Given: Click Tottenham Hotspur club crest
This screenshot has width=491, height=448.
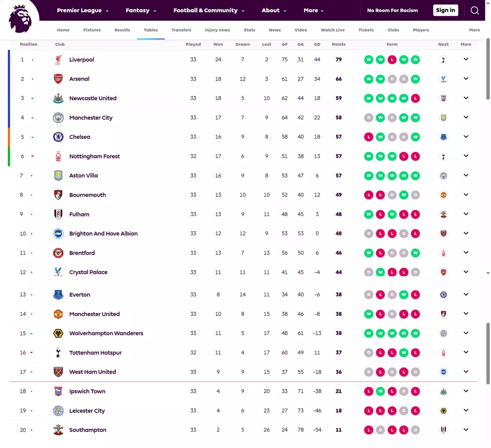Looking at the screenshot, I should click(x=58, y=353).
